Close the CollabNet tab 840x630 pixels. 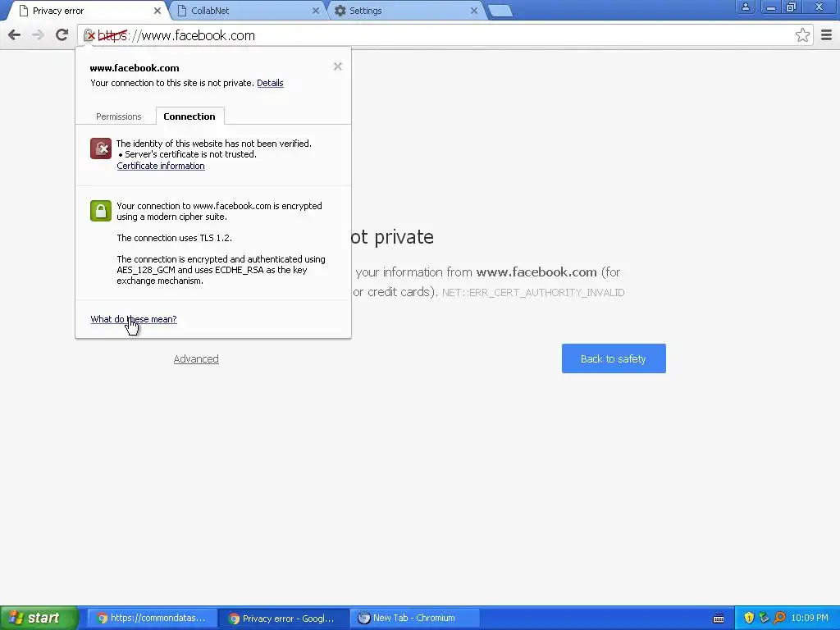pyautogui.click(x=316, y=11)
